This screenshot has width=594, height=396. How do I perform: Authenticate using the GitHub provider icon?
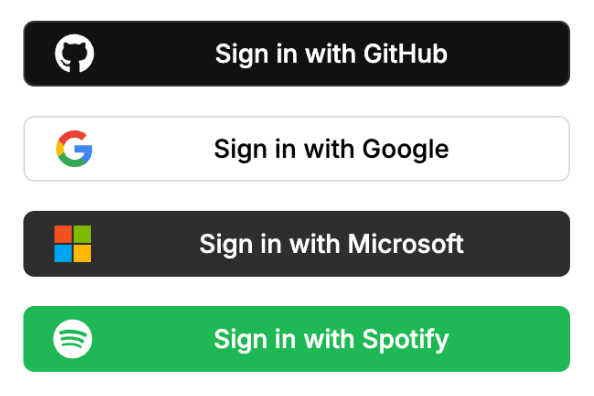click(74, 53)
